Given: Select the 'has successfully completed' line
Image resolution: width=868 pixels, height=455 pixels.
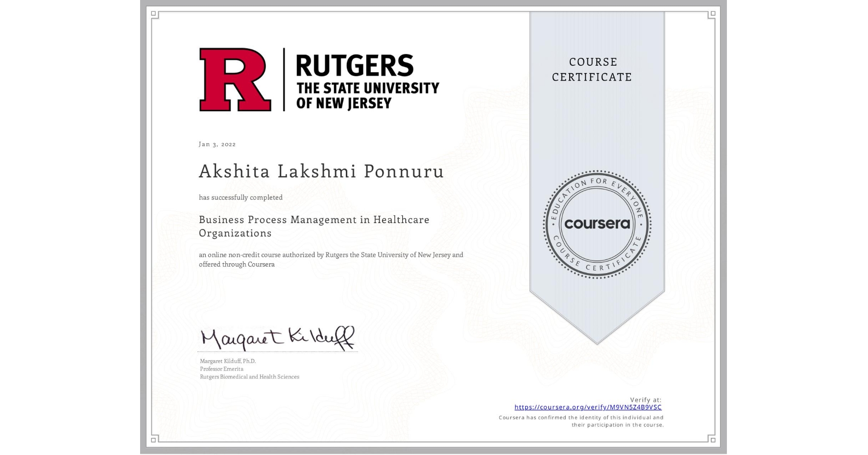Looking at the screenshot, I should click(241, 197).
